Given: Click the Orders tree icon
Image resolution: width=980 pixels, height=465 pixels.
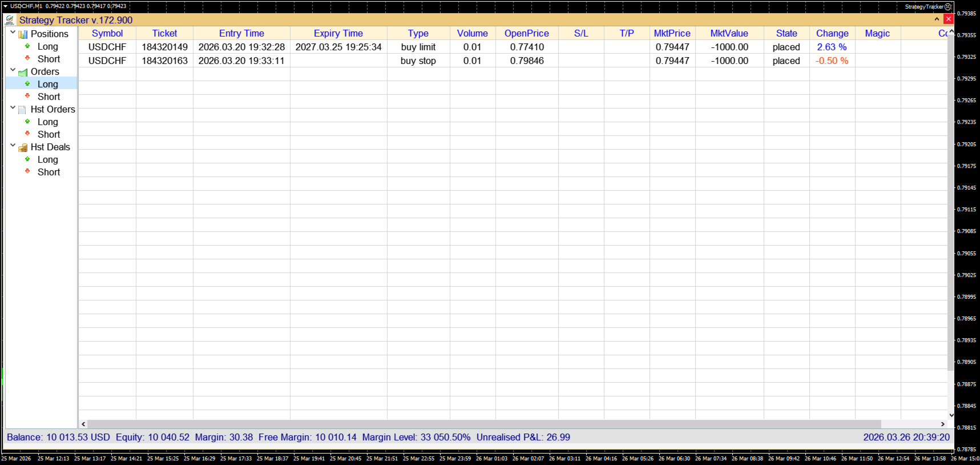Looking at the screenshot, I should click(x=23, y=73).
